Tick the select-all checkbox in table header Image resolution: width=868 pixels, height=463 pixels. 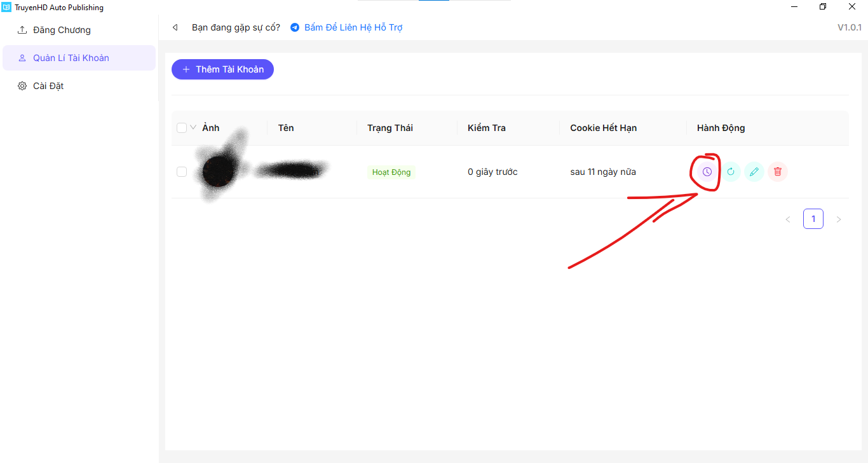[182, 128]
